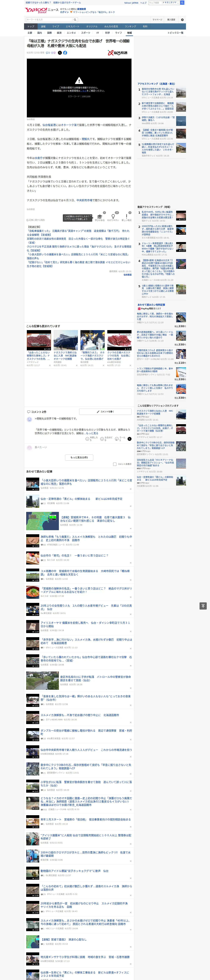Share article on X from headline area

pyautogui.click(x=60, y=53)
